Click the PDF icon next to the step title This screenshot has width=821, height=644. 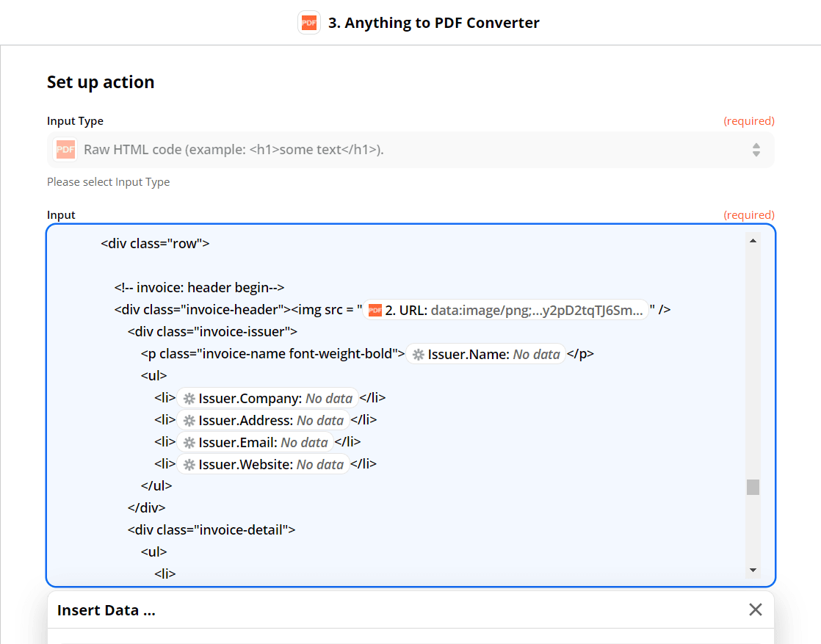(x=308, y=22)
